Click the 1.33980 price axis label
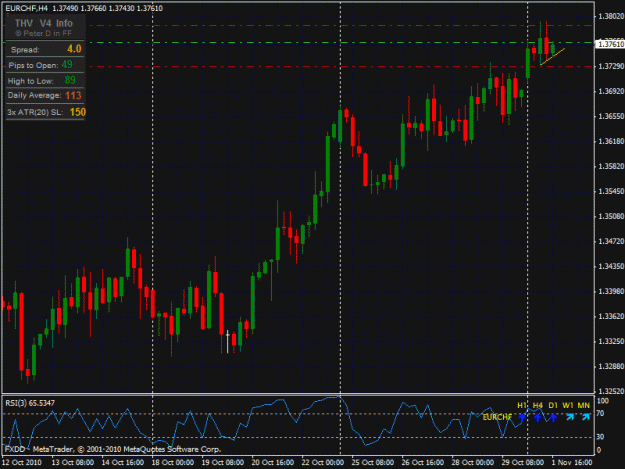This screenshot has width=625, height=469. (x=611, y=291)
